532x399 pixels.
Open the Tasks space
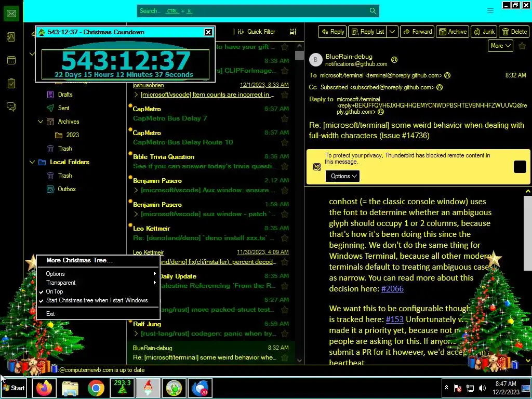coord(11,84)
